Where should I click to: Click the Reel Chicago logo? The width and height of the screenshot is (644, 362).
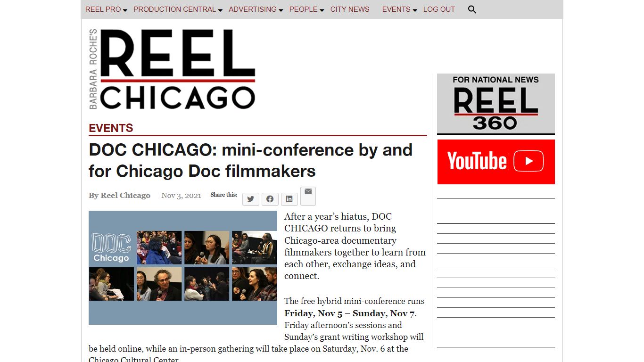point(172,69)
